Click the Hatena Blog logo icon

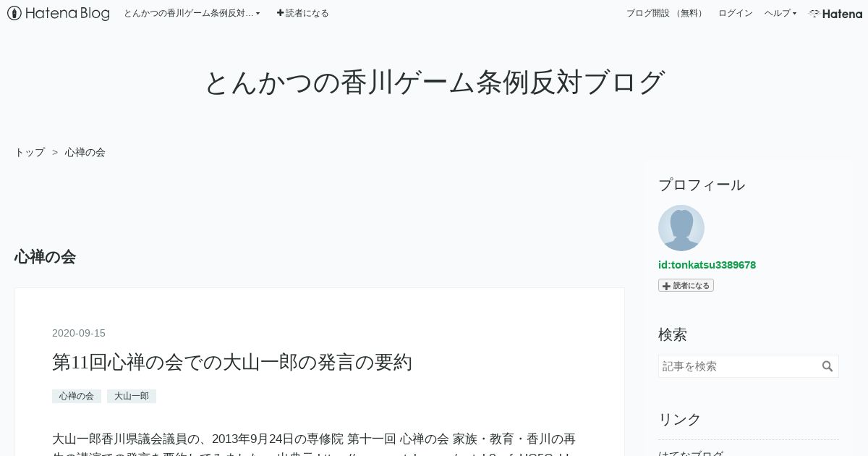click(x=14, y=13)
